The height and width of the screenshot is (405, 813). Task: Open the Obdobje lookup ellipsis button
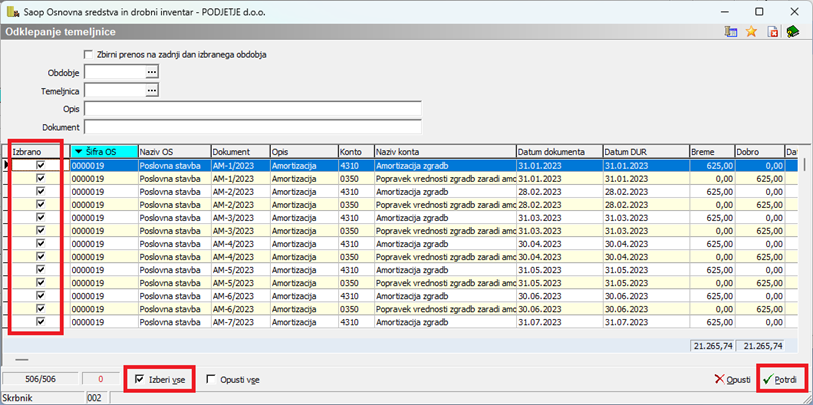[x=151, y=72]
